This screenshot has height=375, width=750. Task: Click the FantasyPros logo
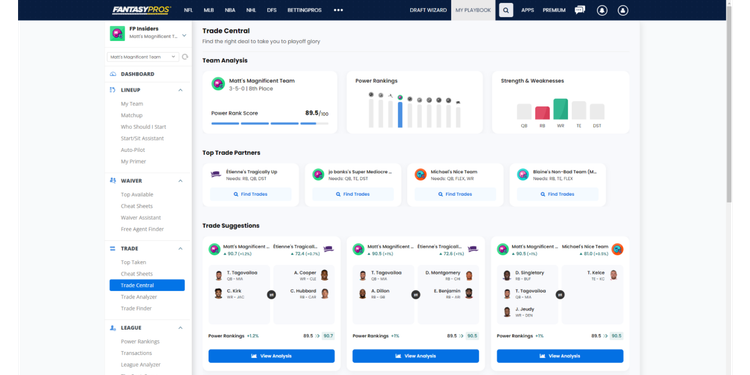[141, 10]
